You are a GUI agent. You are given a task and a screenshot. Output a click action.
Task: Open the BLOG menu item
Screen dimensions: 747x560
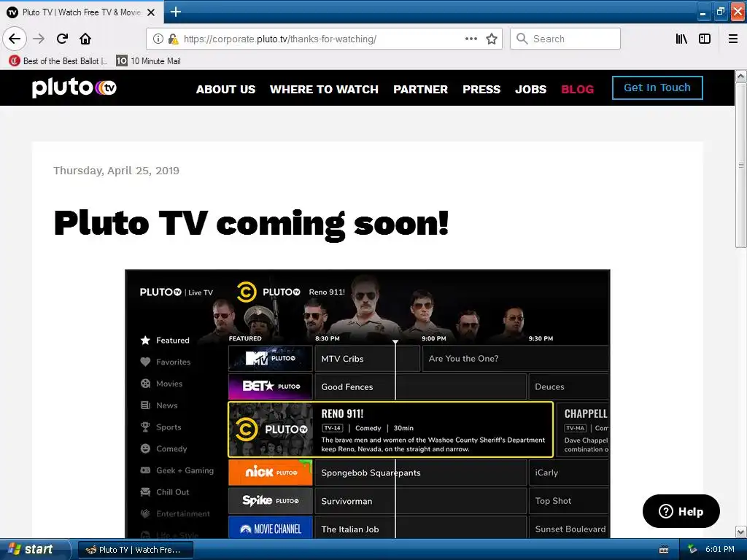pos(578,89)
